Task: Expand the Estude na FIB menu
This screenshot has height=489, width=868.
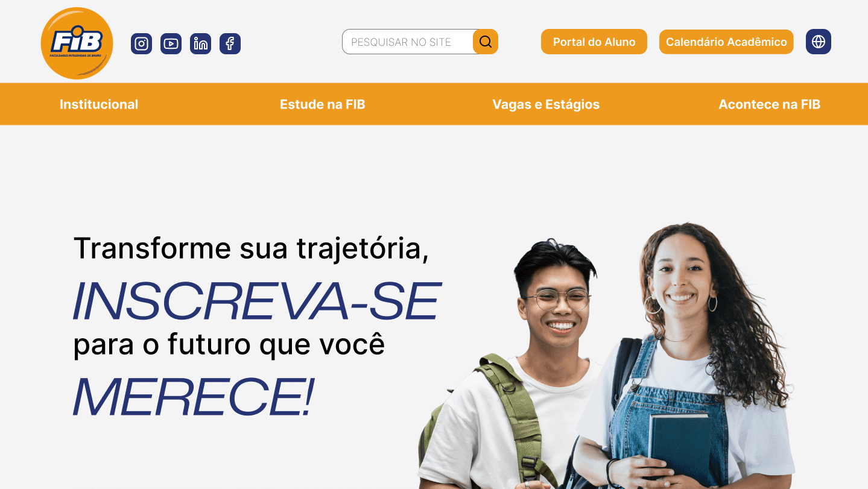Action: (323, 104)
